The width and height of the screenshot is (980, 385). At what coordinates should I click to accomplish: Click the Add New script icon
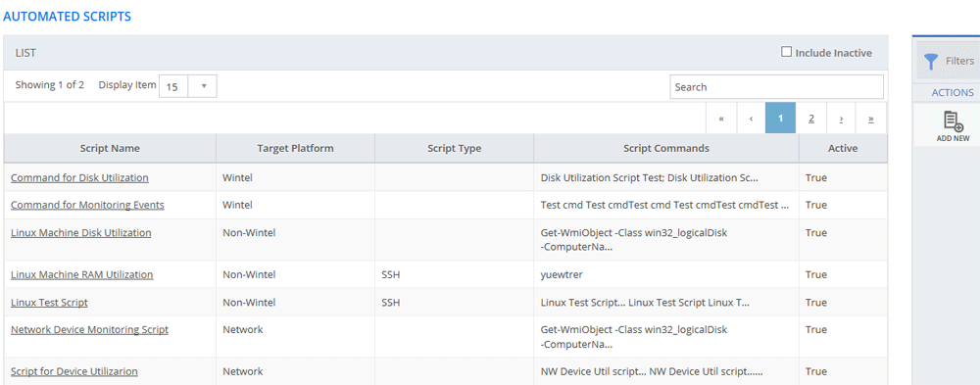coord(953,121)
